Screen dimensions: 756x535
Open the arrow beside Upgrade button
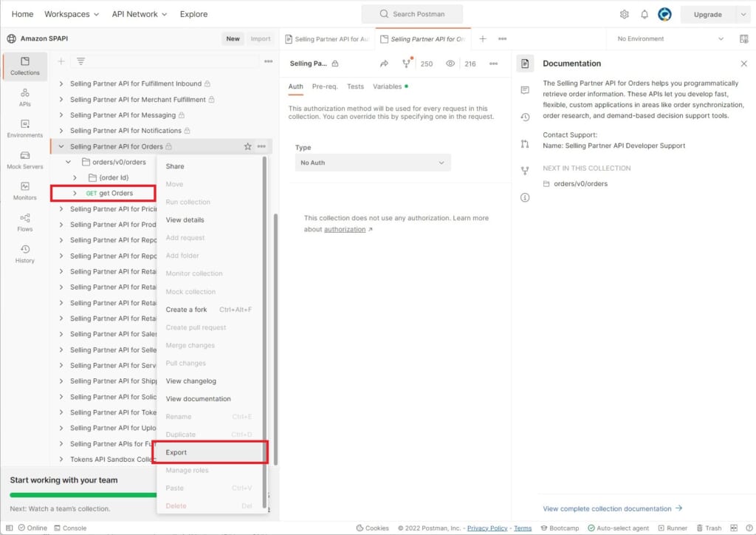pos(743,15)
